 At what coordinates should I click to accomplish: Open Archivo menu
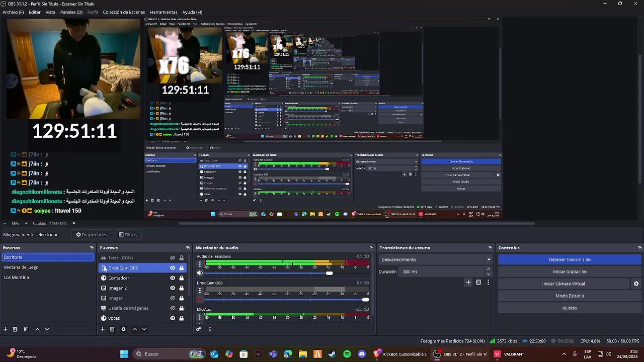(x=13, y=12)
